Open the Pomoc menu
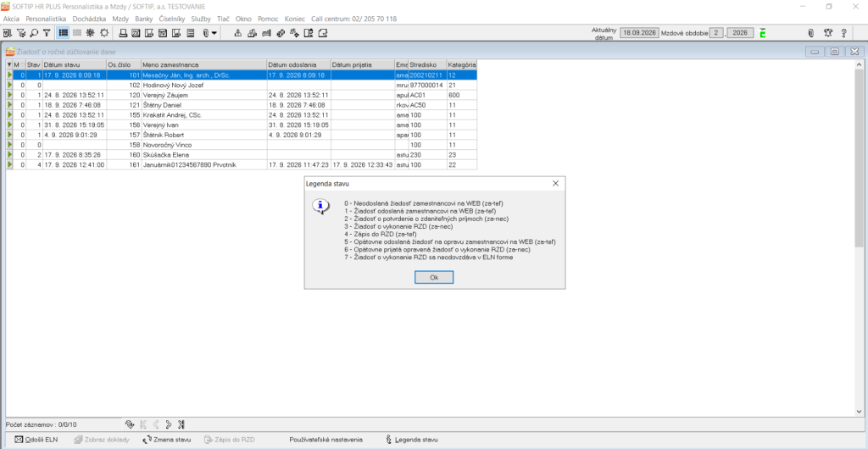The height and width of the screenshot is (449, 868). tap(268, 19)
